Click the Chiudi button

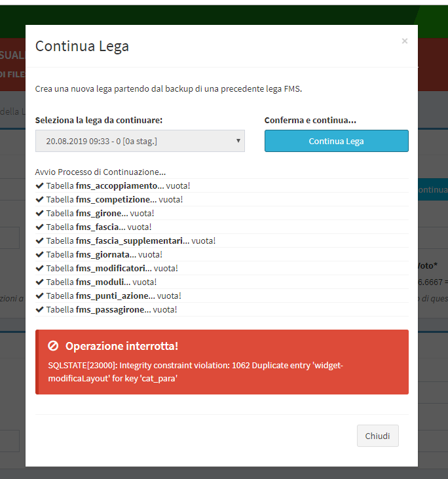377,436
